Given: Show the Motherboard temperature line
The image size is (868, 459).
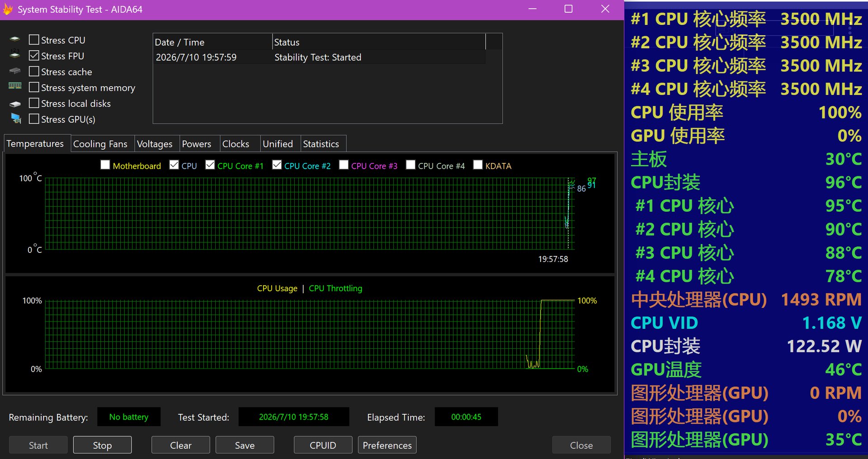Looking at the screenshot, I should tap(105, 165).
